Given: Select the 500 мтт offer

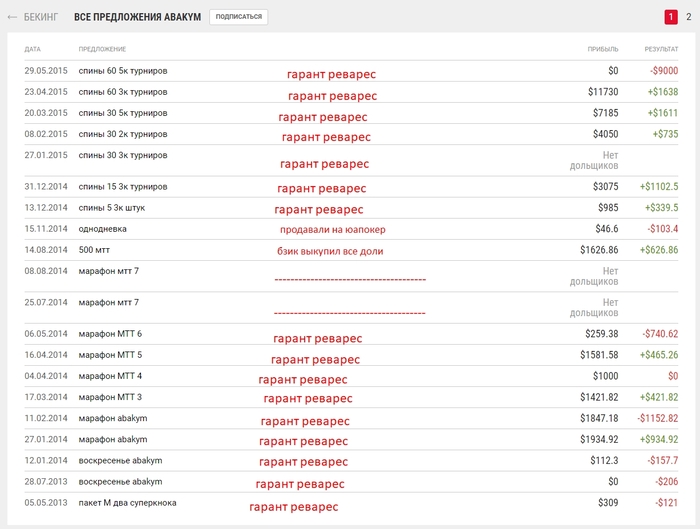Looking at the screenshot, I should point(94,250).
